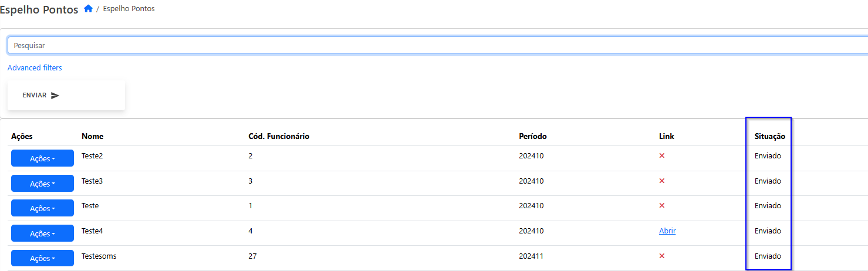Click the Nome column header
Viewport: 868px width, 271px height.
pyautogui.click(x=92, y=137)
